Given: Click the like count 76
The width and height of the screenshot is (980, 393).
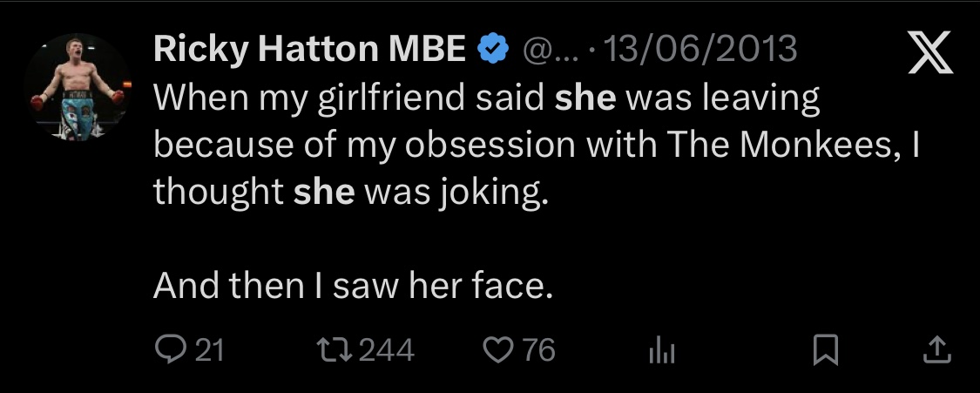Looking at the screenshot, I should pos(539,350).
